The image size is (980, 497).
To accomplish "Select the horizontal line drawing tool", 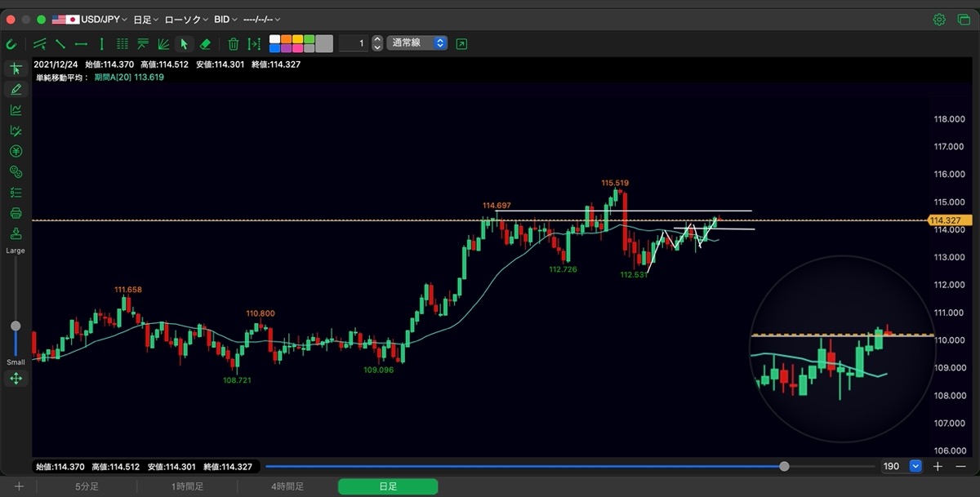I will (x=81, y=44).
